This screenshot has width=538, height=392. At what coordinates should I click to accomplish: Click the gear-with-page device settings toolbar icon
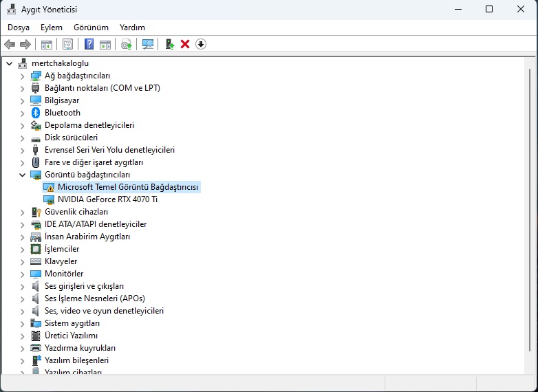[127, 44]
